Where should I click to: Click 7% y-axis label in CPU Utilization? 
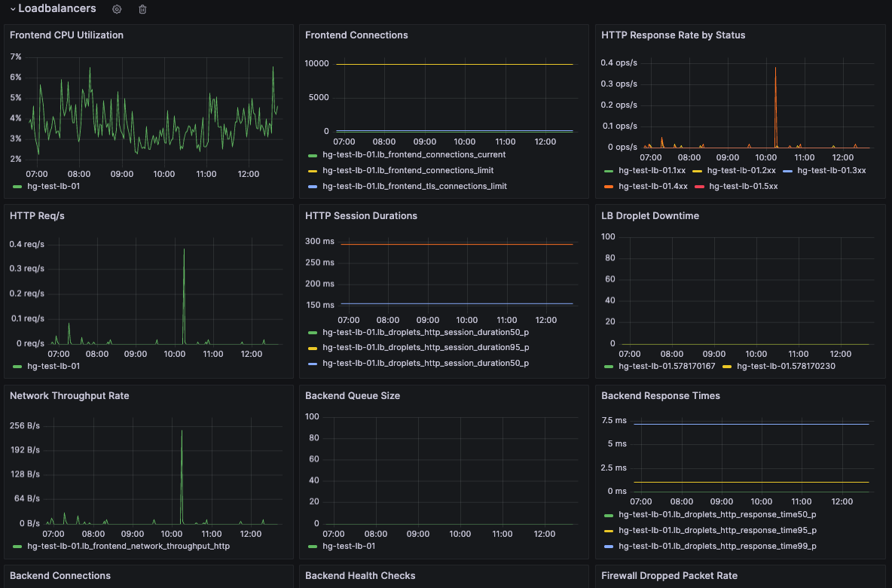[15, 57]
